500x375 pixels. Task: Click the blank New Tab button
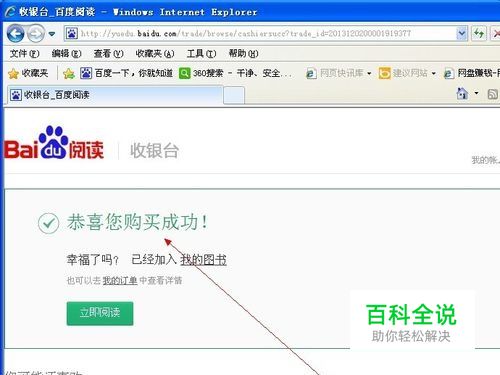click(234, 95)
